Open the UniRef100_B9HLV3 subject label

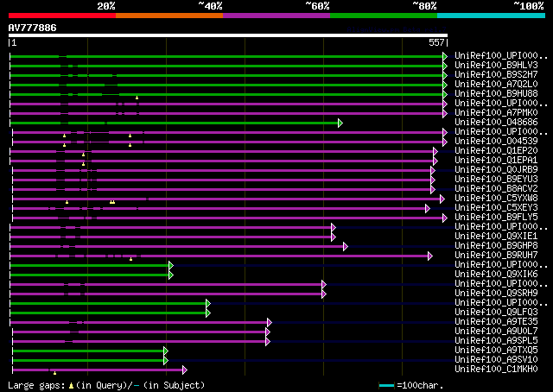click(496, 65)
